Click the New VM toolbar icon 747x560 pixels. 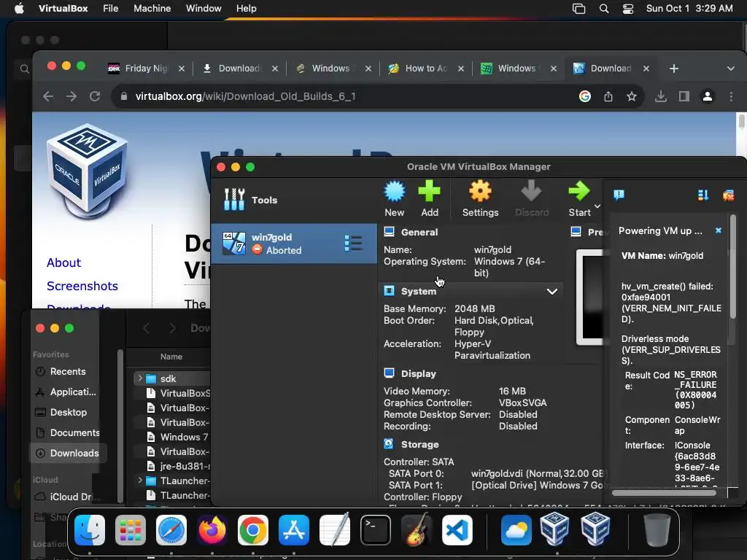coord(395,192)
